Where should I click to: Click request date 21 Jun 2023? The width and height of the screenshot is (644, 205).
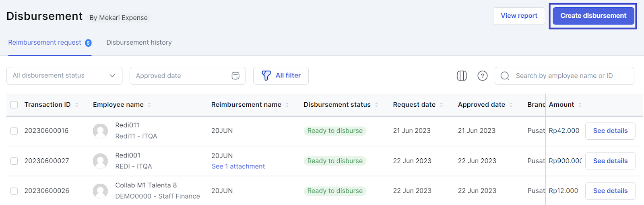(412, 131)
